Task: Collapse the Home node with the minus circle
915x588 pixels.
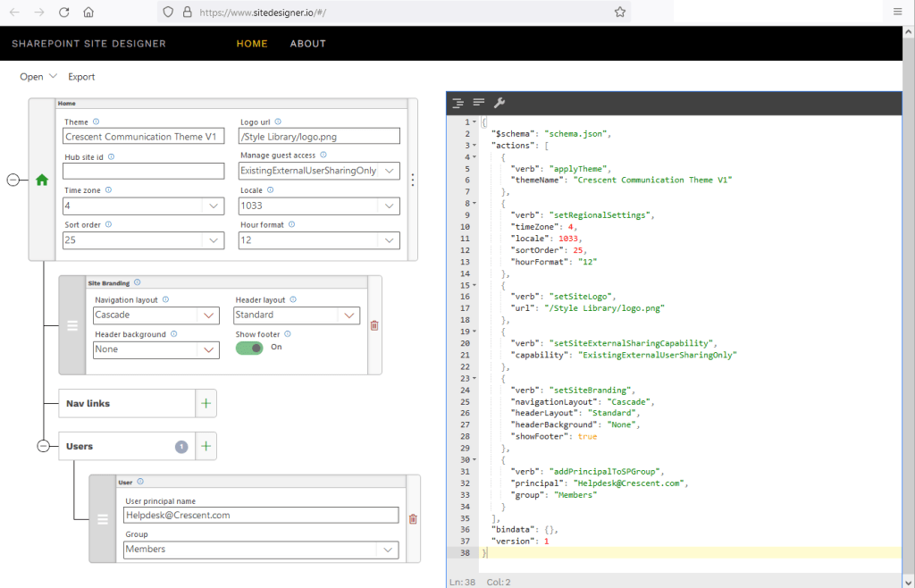Action: coord(15,179)
